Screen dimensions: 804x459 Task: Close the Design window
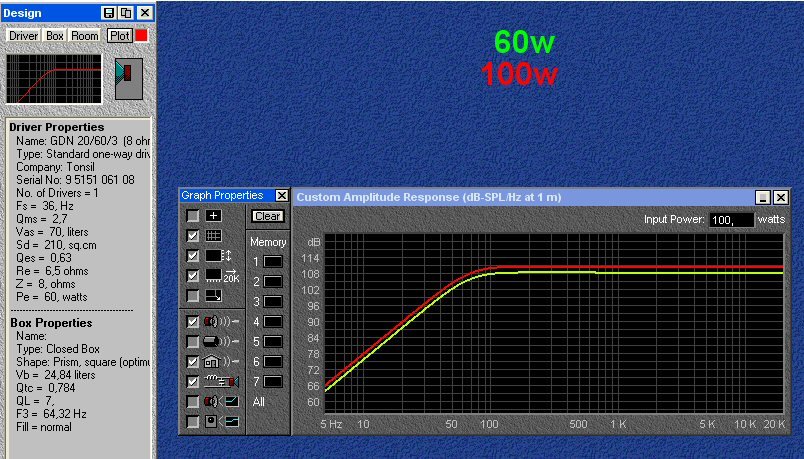coord(145,13)
